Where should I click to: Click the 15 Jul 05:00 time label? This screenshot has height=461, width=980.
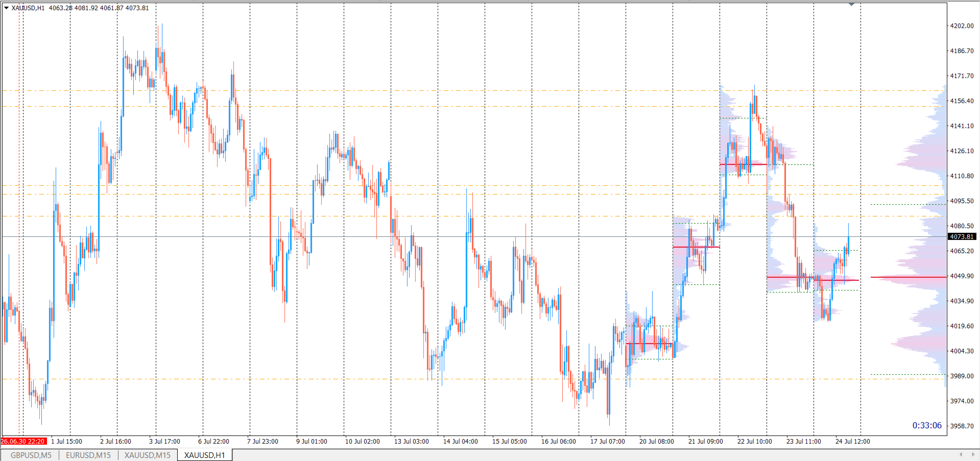point(510,442)
